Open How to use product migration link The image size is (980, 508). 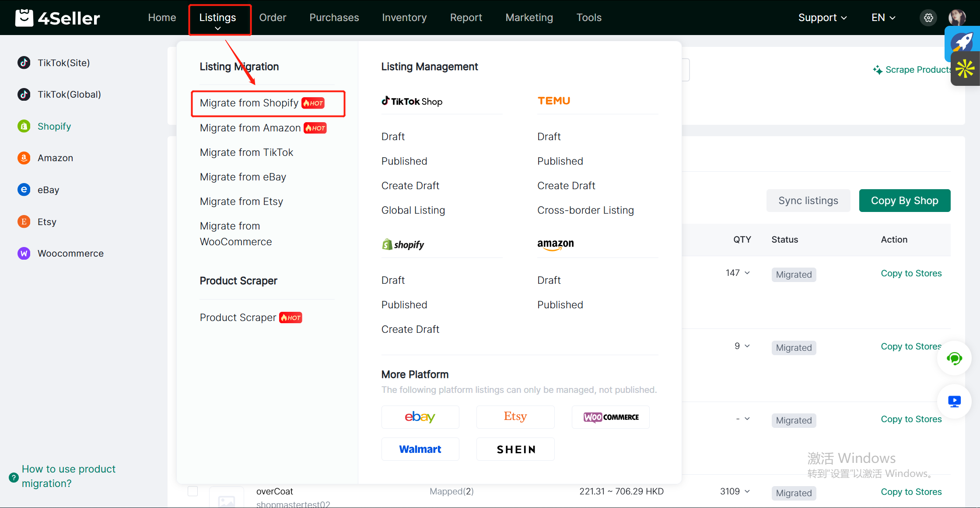pos(69,476)
